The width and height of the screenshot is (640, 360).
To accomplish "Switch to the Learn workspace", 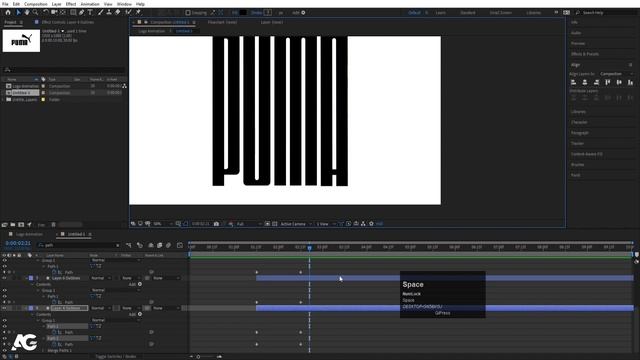I will click(x=440, y=13).
